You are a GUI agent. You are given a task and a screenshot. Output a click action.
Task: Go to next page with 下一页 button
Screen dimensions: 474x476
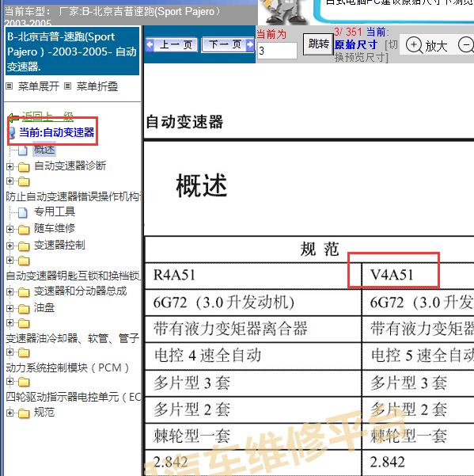coord(228,45)
